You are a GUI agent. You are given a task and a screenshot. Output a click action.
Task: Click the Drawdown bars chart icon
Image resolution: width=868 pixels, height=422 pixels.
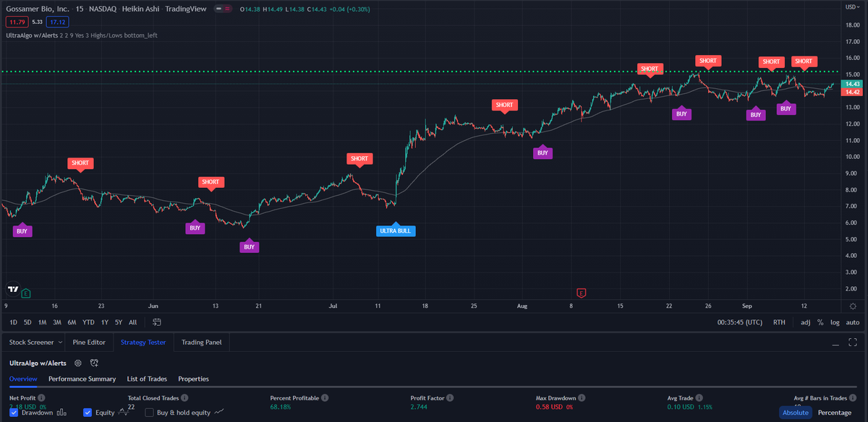(61, 413)
